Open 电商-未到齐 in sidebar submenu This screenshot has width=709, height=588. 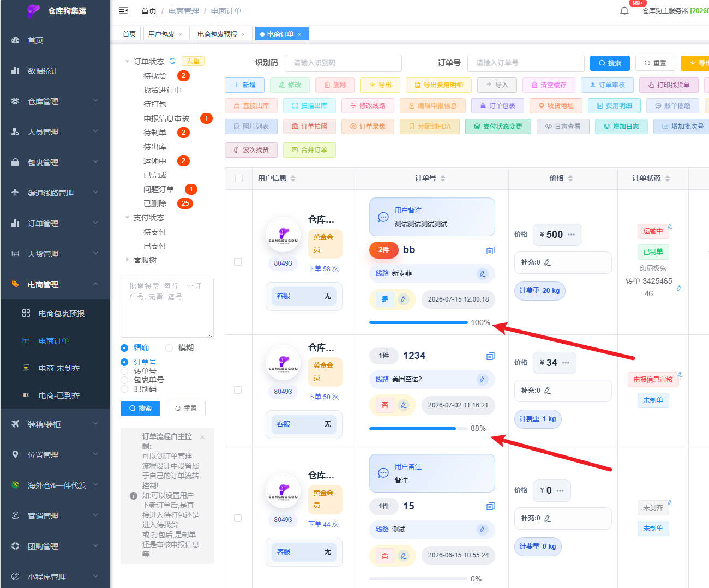pyautogui.click(x=55, y=368)
